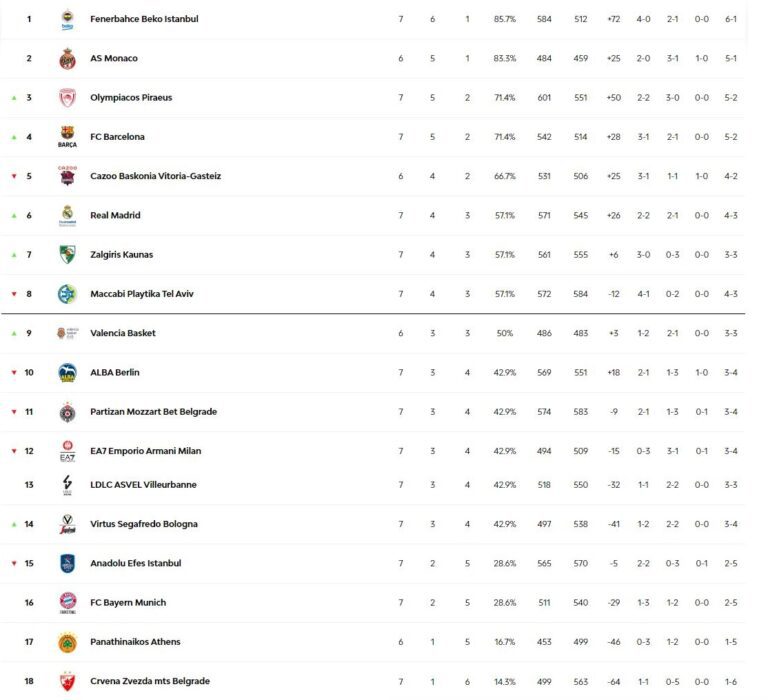Click the Anadolu Efes Istanbul logo

pyautogui.click(x=67, y=563)
